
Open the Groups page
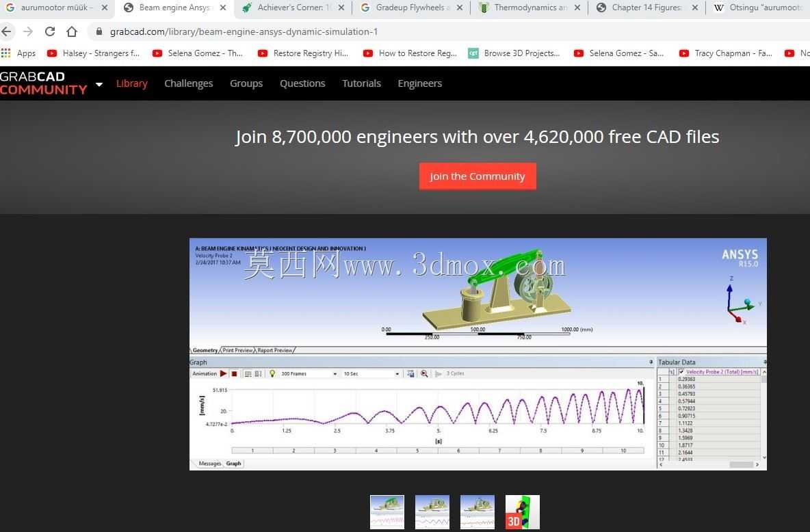pos(246,83)
